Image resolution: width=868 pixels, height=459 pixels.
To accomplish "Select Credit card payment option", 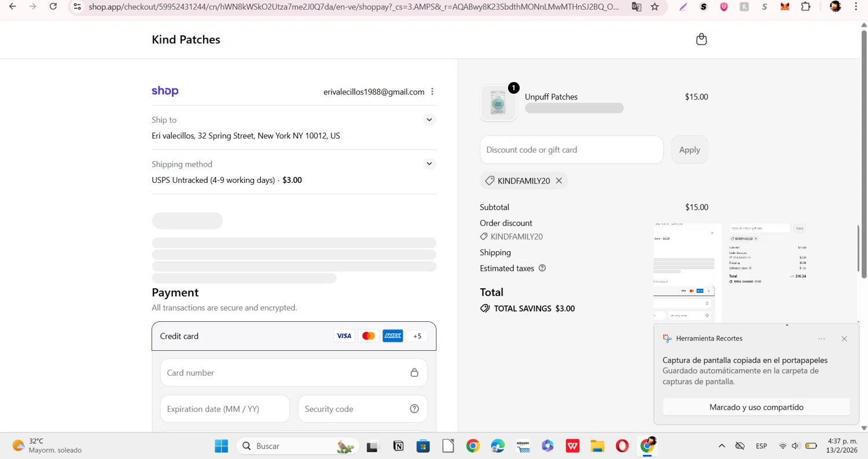I will coord(294,336).
